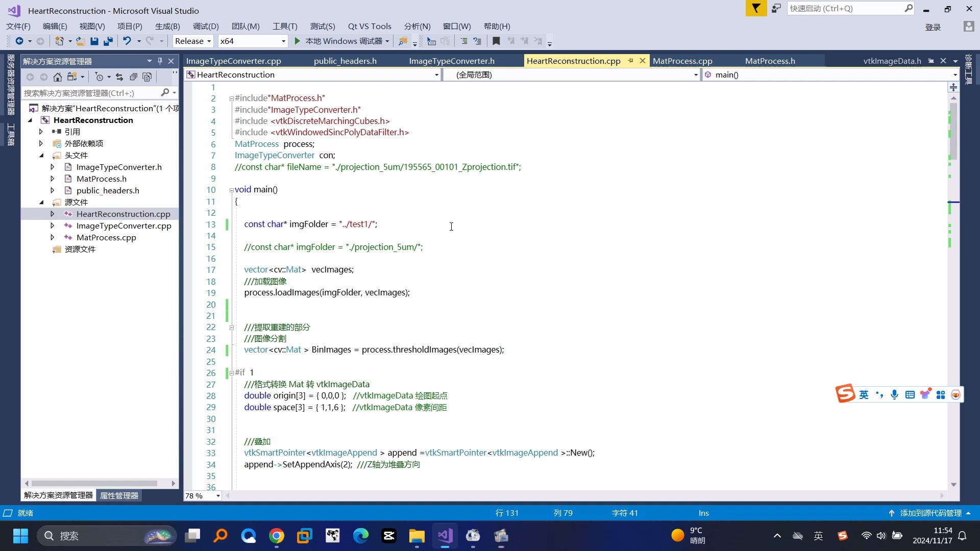The image size is (980, 551).
Task: Toggle auto-hide pin on Solution Explorer
Action: pos(160,61)
